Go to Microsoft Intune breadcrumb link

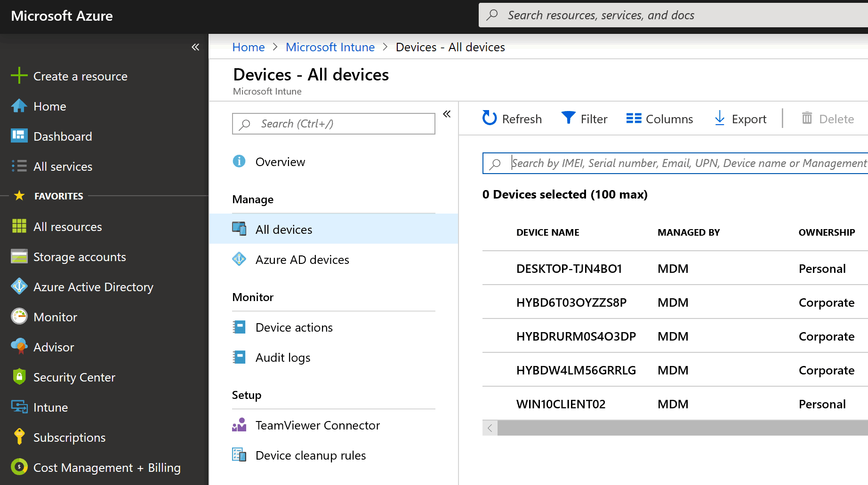click(x=330, y=47)
